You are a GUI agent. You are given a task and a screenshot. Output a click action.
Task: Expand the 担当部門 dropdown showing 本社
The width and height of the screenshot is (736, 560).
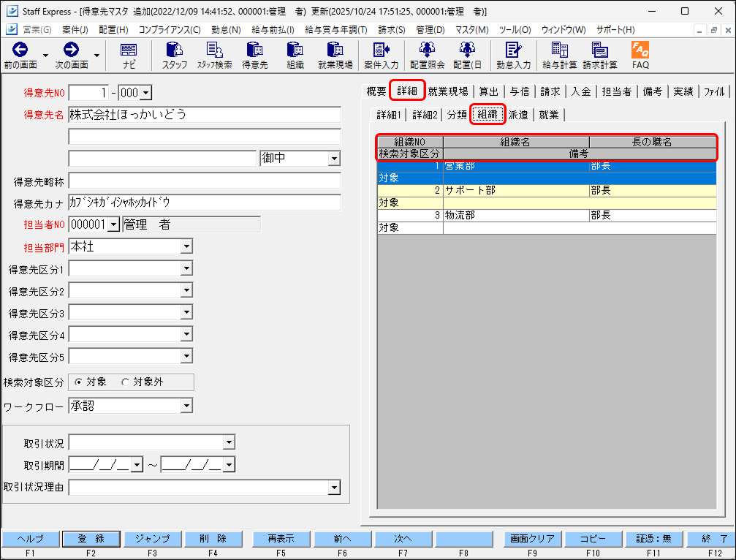(186, 246)
